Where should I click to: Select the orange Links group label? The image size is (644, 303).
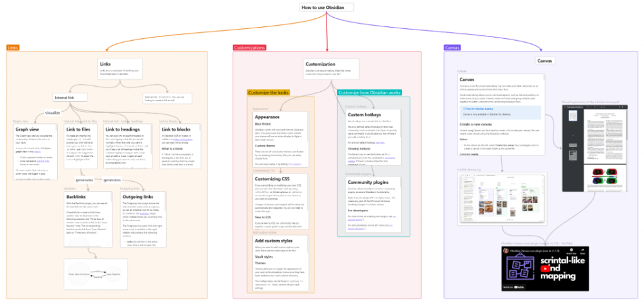click(13, 48)
